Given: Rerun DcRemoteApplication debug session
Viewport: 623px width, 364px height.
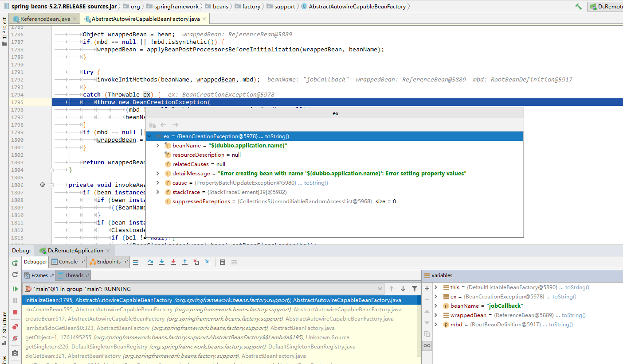Looking at the screenshot, I should click(x=15, y=262).
